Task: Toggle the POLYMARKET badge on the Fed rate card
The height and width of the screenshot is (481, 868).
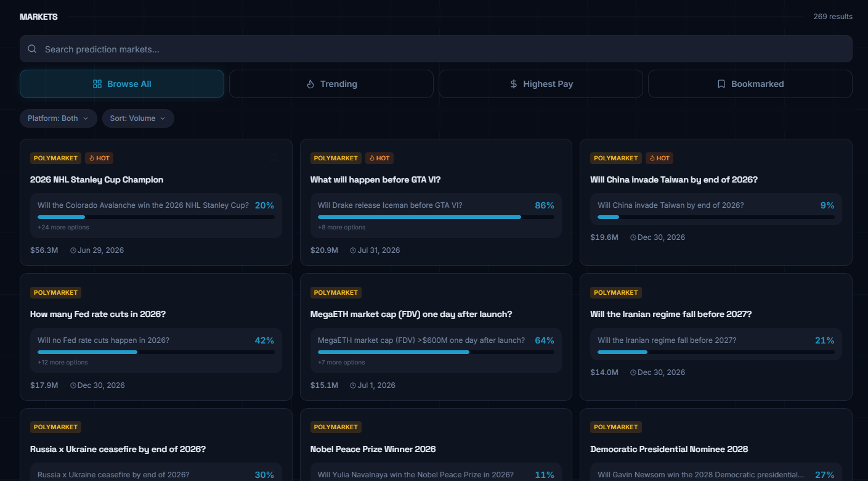Action: tap(55, 292)
